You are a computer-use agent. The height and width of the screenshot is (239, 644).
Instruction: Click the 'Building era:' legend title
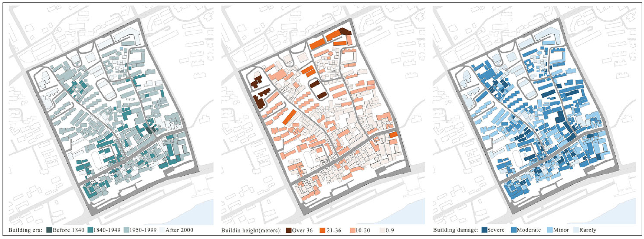pos(25,230)
